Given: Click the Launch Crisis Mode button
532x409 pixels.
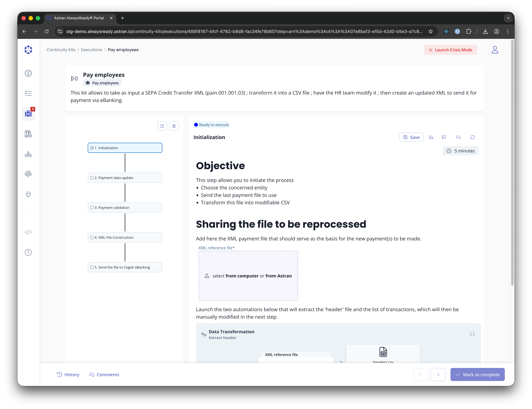Looking at the screenshot, I should [450, 50].
